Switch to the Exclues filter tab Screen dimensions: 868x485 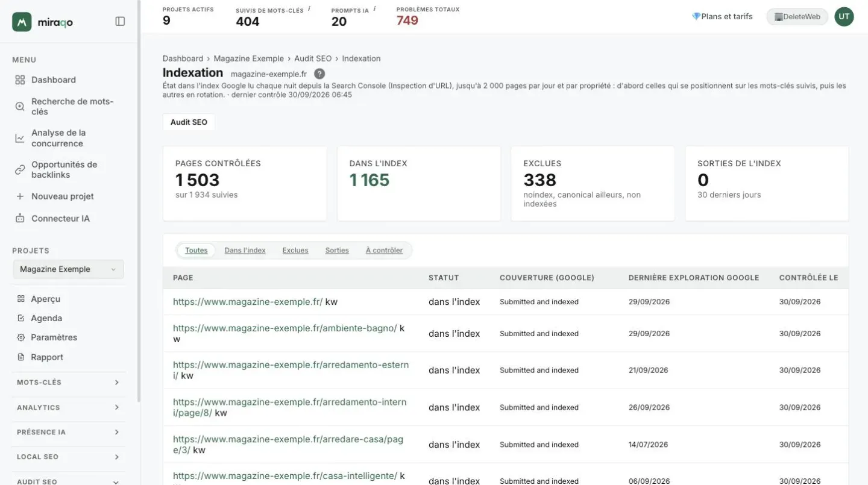tap(295, 251)
